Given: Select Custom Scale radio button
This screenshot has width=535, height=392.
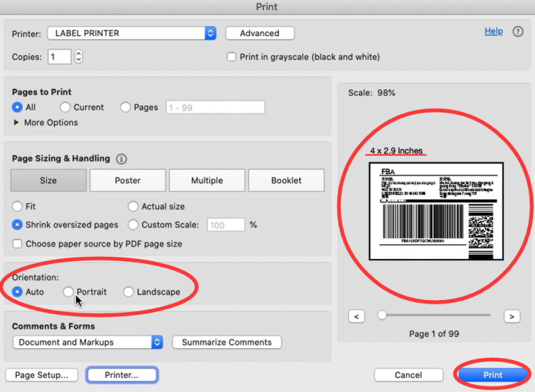Looking at the screenshot, I should (x=133, y=224).
